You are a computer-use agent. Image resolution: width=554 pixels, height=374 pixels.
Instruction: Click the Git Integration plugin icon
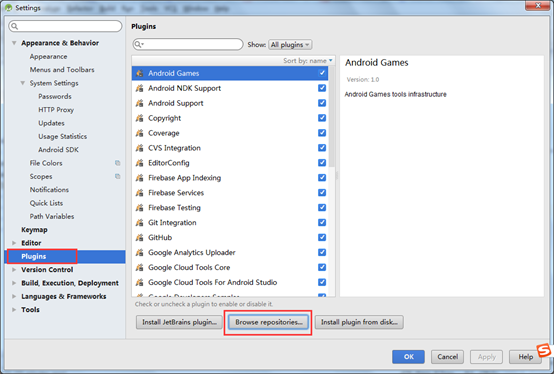pyautogui.click(x=140, y=222)
